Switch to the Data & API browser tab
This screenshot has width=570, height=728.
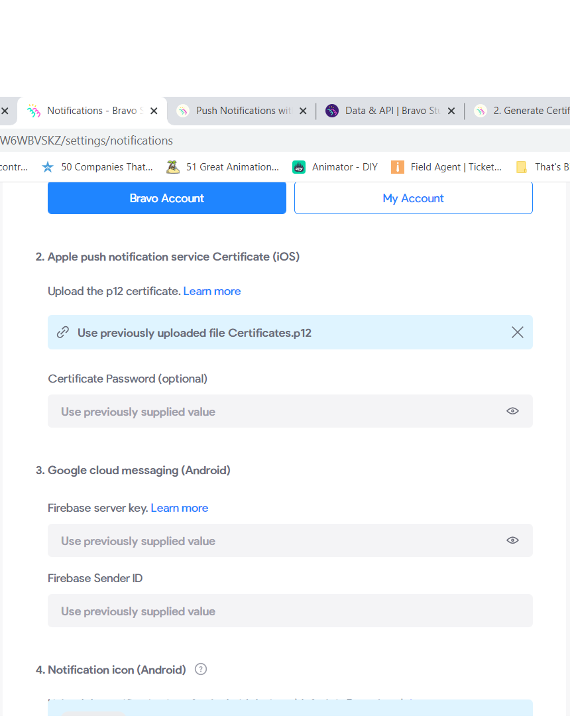point(390,111)
